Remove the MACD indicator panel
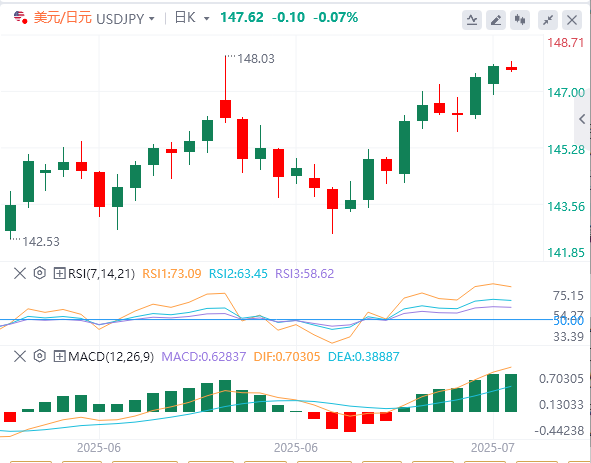 pyautogui.click(x=20, y=356)
